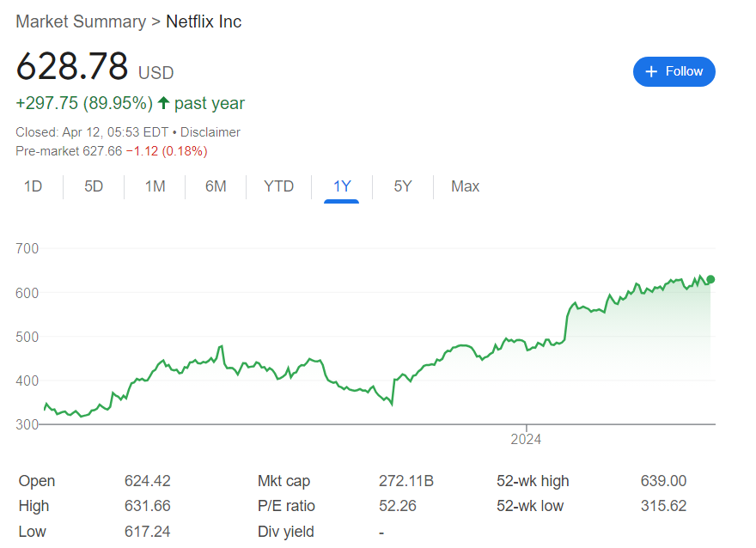Switch to the 5Y range tab
This screenshot has width=756, height=548.
(x=403, y=186)
